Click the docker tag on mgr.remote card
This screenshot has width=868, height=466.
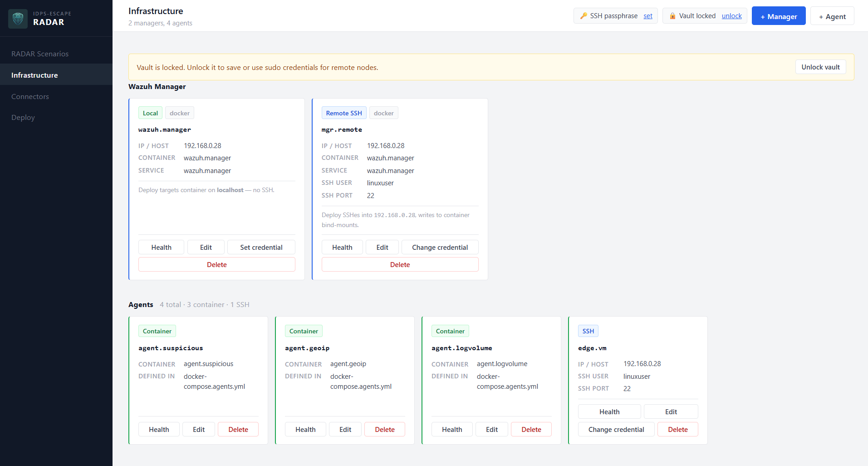(x=384, y=113)
